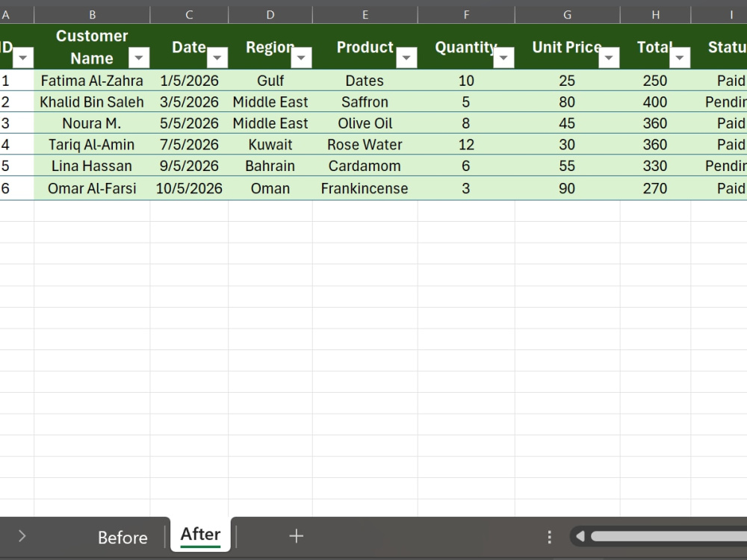747x560 pixels.
Task: Click the Customer Name header cell
Action: pyautogui.click(x=92, y=46)
